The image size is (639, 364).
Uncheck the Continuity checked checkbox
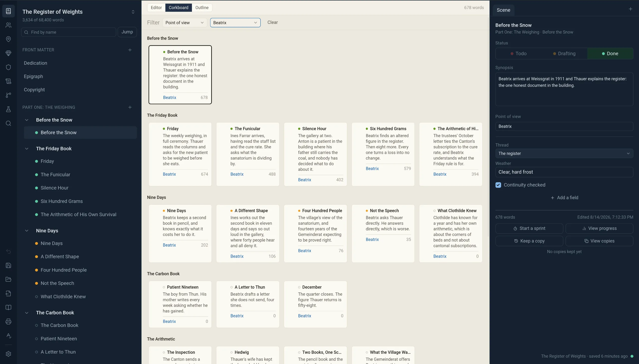pyautogui.click(x=498, y=185)
